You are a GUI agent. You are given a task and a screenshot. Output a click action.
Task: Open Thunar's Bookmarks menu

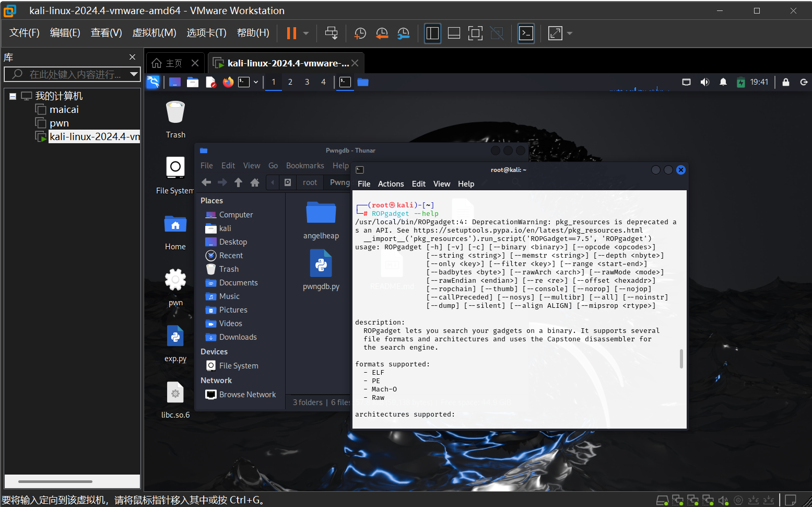tap(305, 166)
